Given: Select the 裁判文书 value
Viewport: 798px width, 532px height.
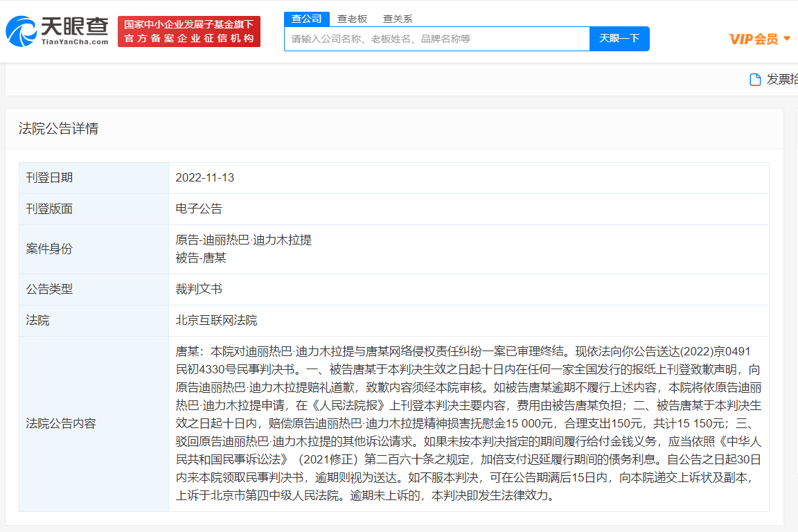Looking at the screenshot, I should (199, 289).
